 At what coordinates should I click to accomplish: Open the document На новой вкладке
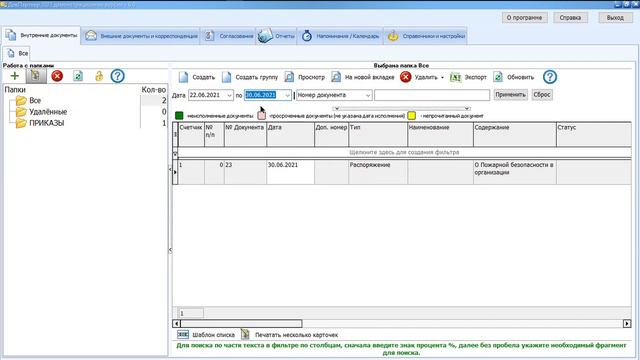(362, 77)
